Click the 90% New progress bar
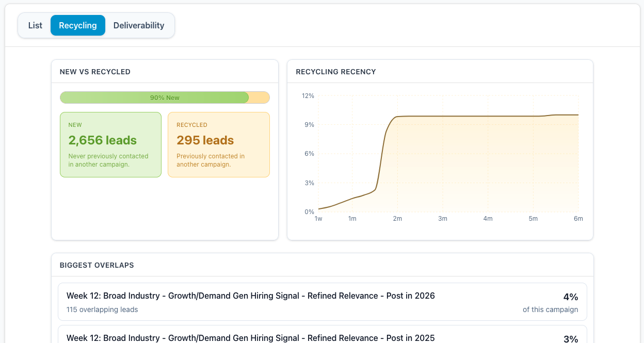Image resolution: width=644 pixels, height=343 pixels. click(165, 97)
